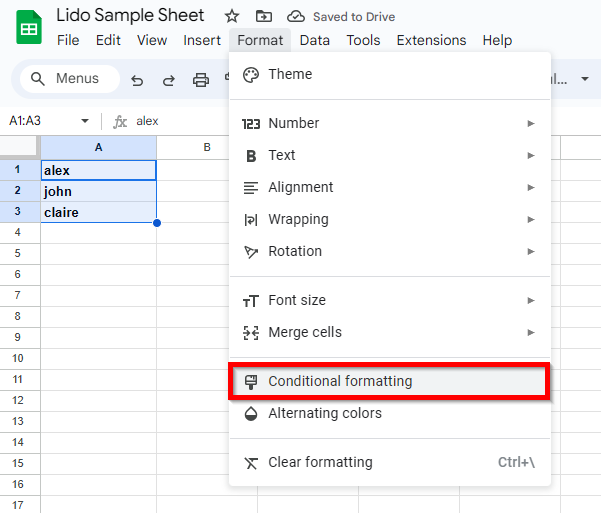
Task: Click the formula bar showing alex
Action: (148, 121)
